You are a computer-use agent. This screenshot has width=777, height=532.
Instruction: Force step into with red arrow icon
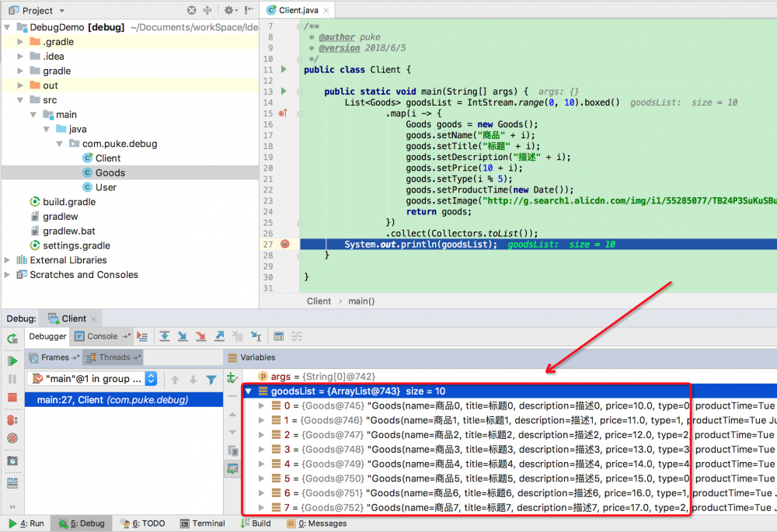coord(200,336)
